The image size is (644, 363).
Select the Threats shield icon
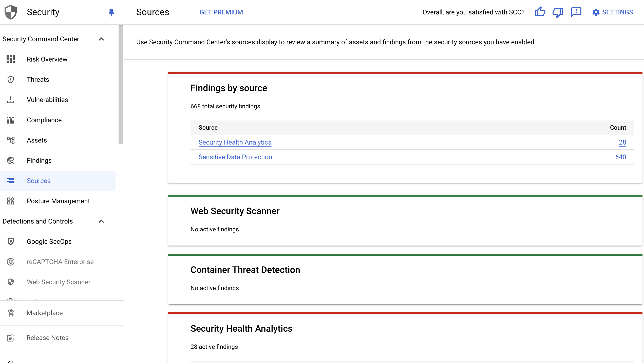pyautogui.click(x=10, y=79)
